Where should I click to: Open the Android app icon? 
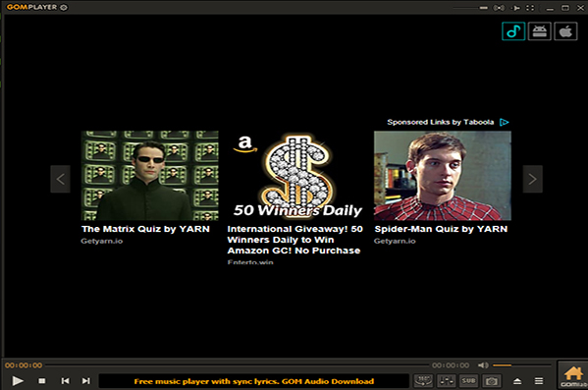[x=539, y=31]
